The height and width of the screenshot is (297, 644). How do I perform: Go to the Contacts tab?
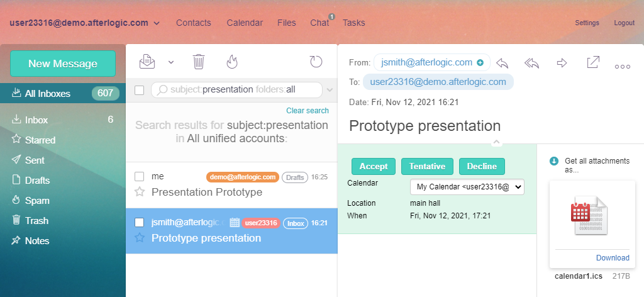click(x=193, y=23)
